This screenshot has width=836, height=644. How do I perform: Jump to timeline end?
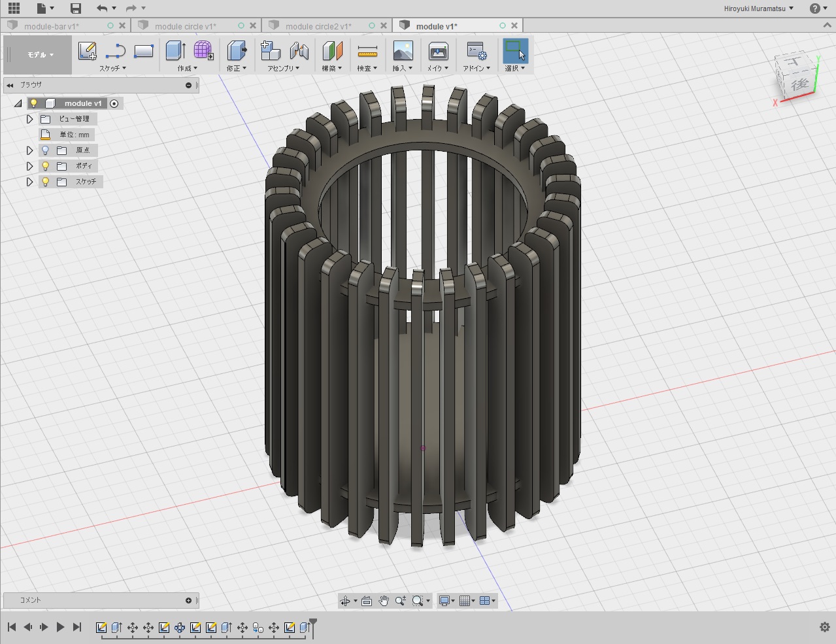point(77,627)
